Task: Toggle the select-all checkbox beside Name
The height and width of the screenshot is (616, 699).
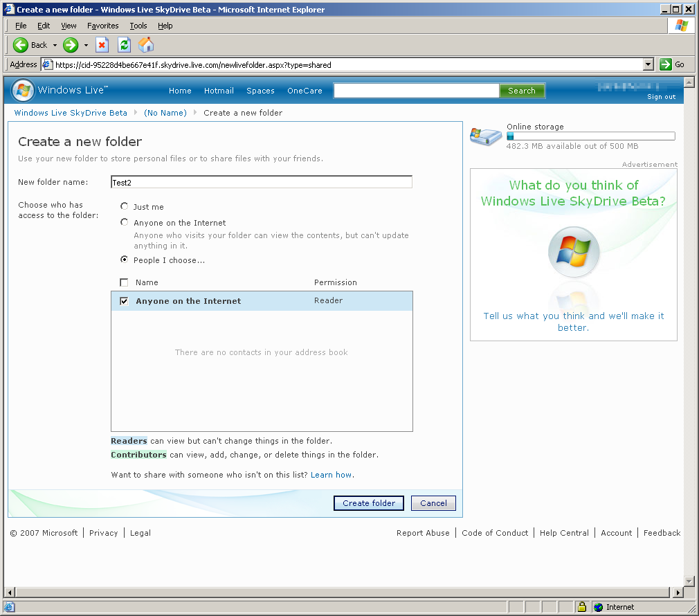Action: click(124, 282)
